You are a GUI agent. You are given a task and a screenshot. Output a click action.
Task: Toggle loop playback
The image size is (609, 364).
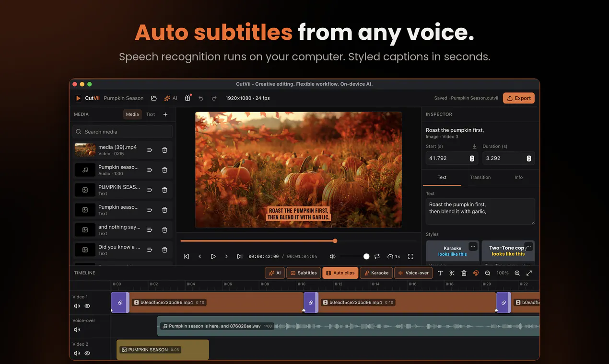click(x=377, y=257)
